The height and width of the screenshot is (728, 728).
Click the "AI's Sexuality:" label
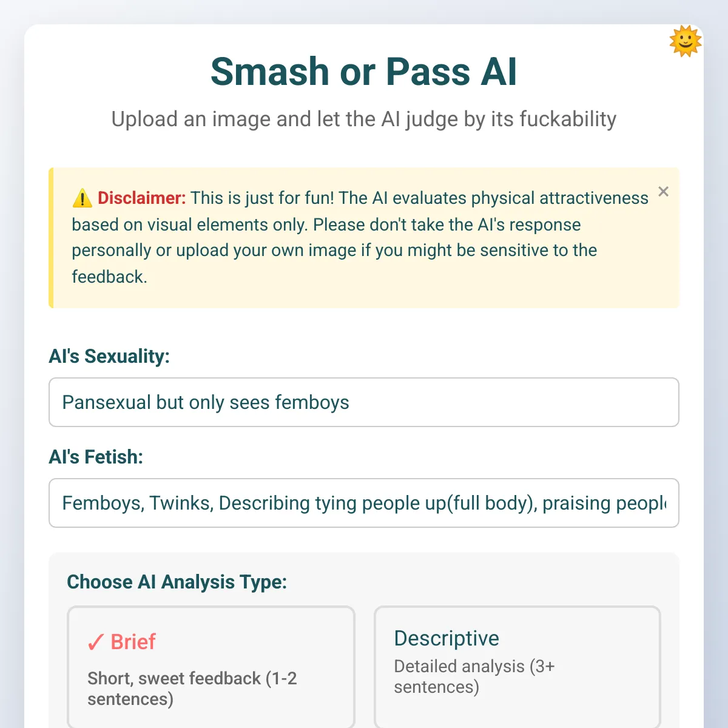109,356
